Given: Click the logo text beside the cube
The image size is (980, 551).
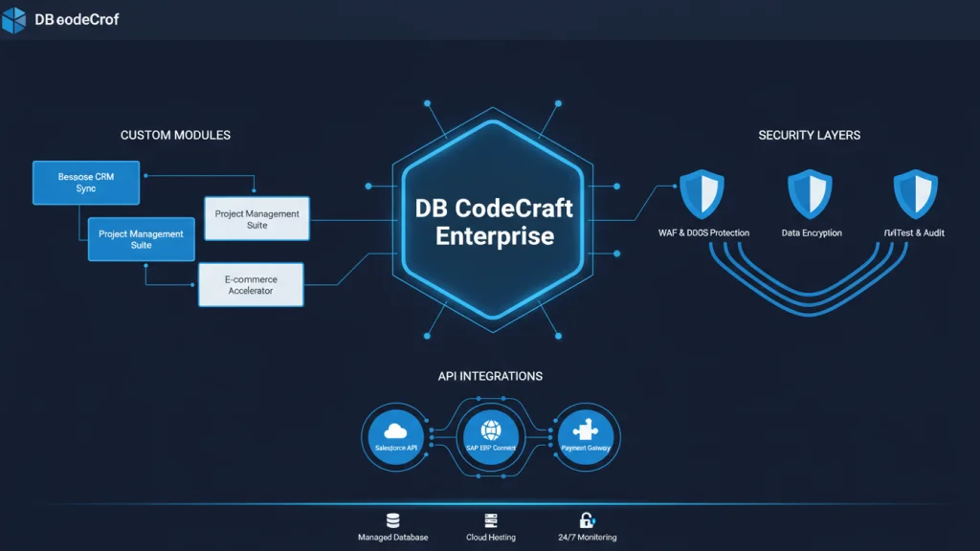Looking at the screenshot, I should coord(77,19).
